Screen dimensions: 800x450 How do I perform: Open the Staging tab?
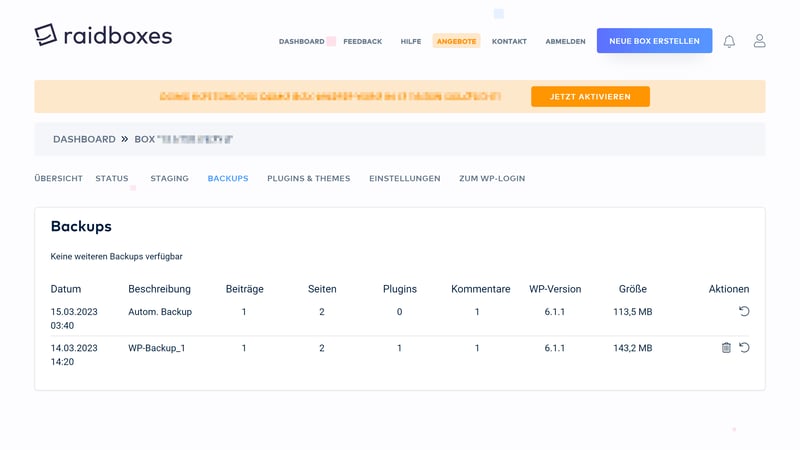coord(169,179)
